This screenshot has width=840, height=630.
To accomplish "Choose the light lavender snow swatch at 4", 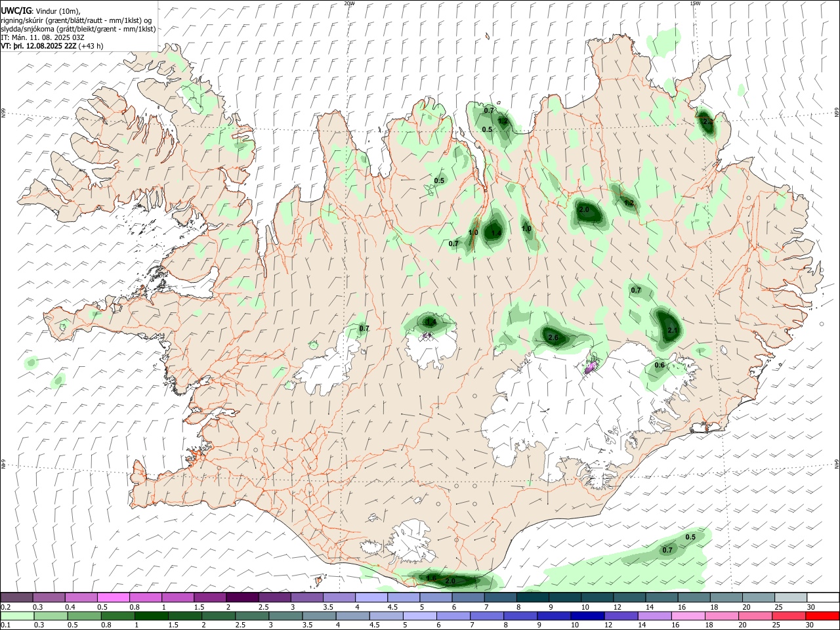I will tap(371, 597).
